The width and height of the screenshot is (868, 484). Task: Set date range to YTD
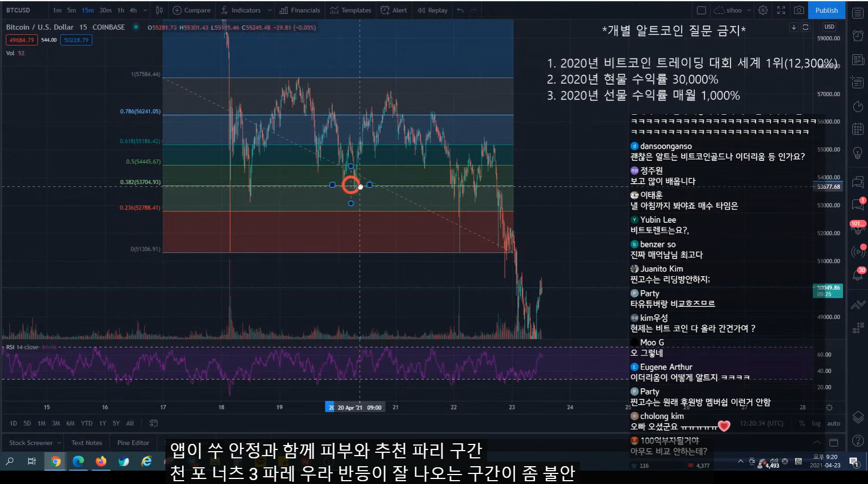coord(86,423)
